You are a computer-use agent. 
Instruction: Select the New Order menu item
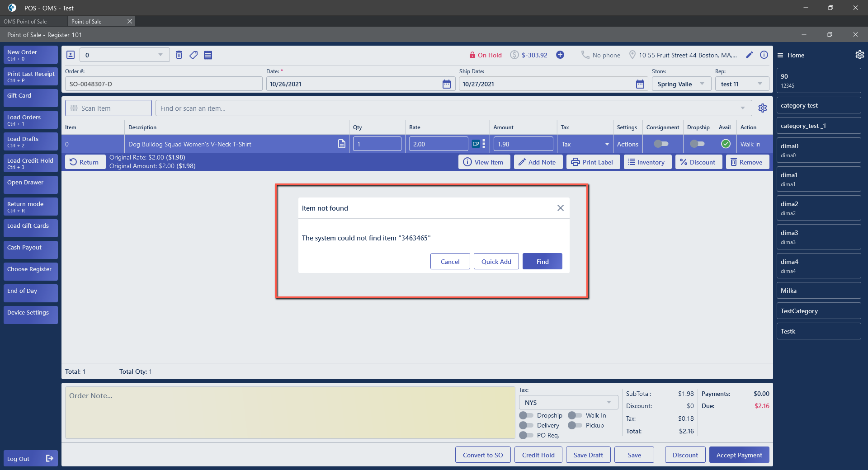(31, 55)
